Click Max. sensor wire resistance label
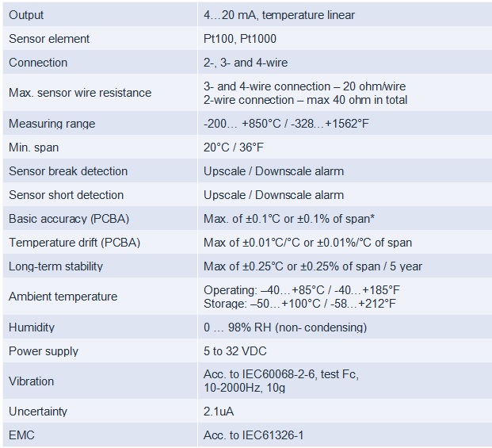The image size is (492, 448). click(80, 93)
